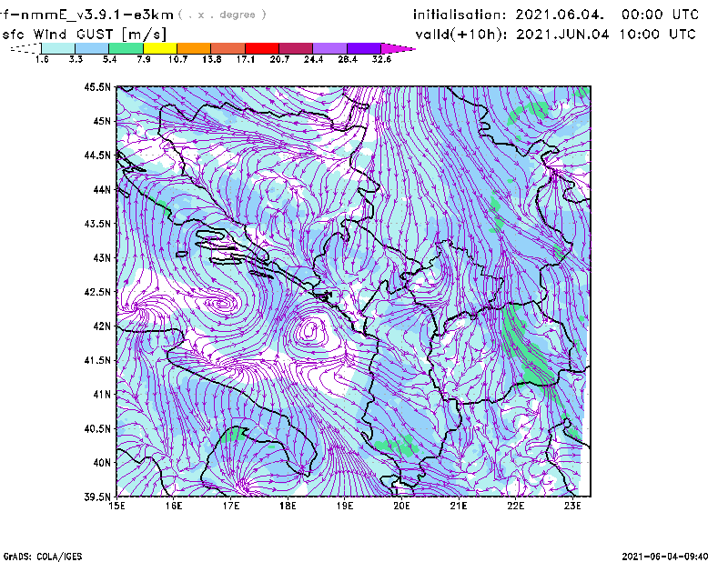Click the violet 28.4–32.6 legend swatch
728x562 pixels.
click(364, 48)
